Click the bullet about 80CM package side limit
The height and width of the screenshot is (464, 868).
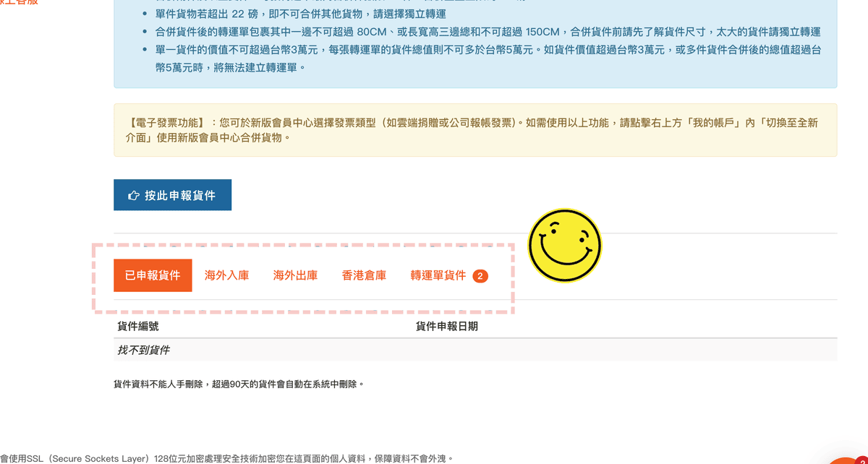click(x=488, y=32)
